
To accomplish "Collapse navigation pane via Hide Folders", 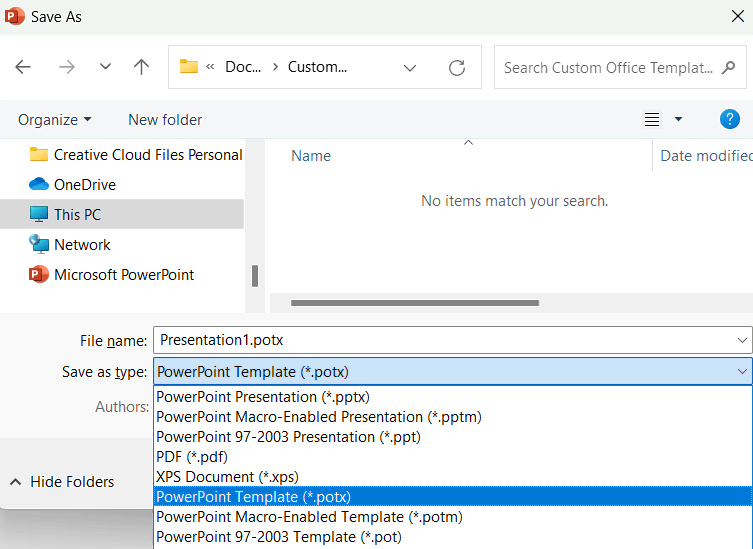I will click(62, 482).
